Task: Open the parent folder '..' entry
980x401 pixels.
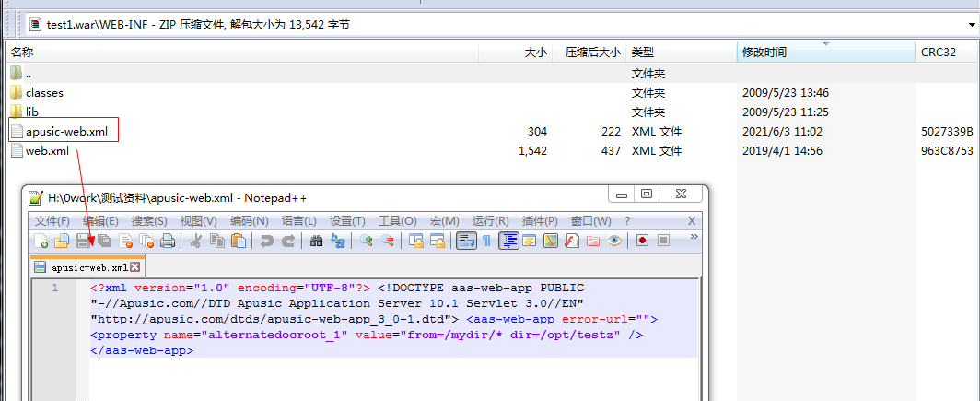Action: 29,73
